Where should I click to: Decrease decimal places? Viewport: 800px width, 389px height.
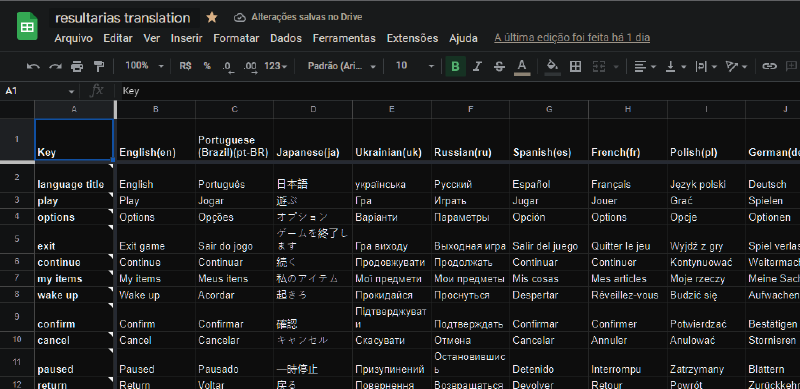pos(228,66)
